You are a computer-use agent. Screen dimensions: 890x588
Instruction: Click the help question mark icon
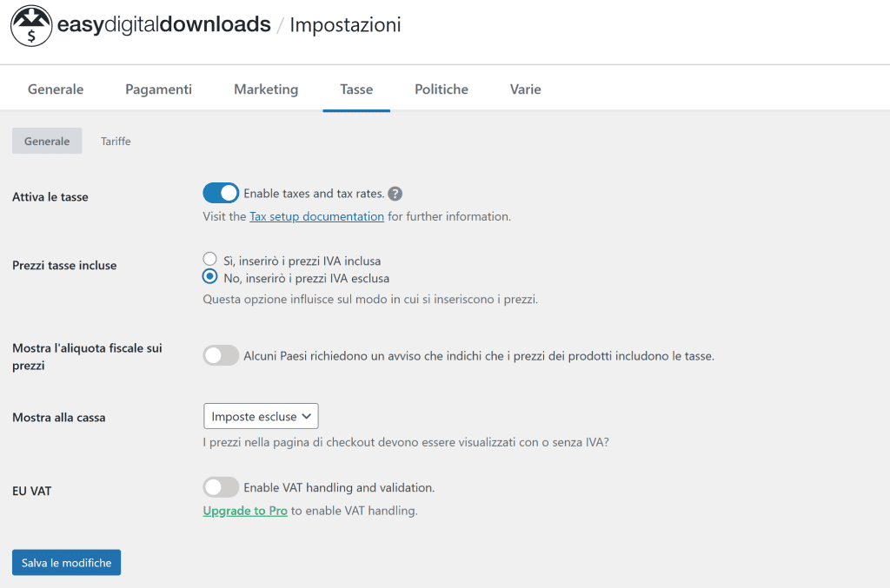[x=395, y=194]
